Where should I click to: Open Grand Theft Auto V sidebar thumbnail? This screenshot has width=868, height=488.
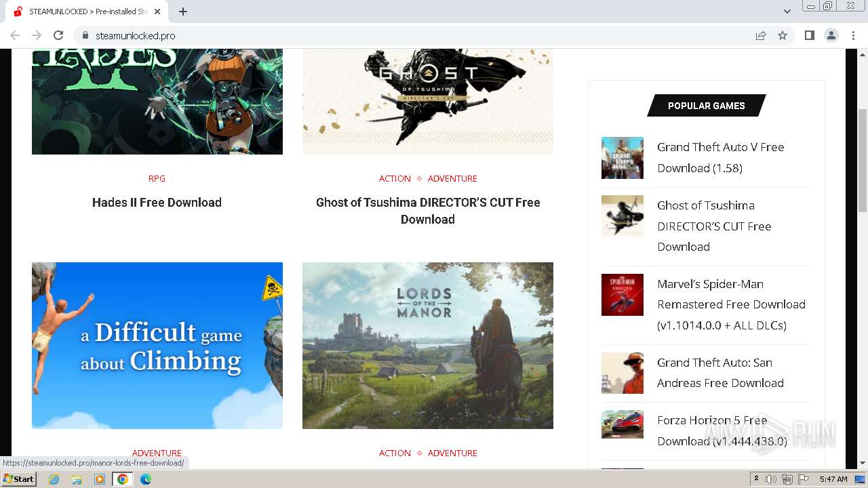tap(623, 158)
